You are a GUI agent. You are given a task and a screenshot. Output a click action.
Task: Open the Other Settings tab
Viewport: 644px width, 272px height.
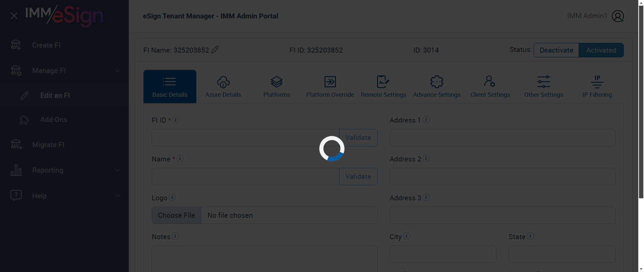(x=544, y=86)
